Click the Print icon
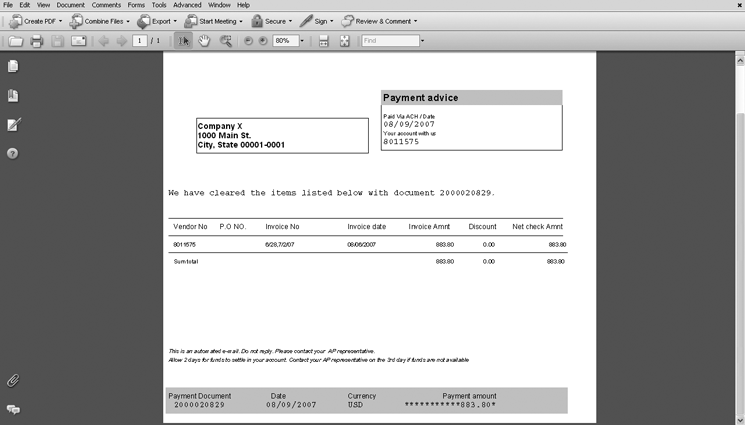Viewport: 745px width, 425px height. tap(37, 41)
